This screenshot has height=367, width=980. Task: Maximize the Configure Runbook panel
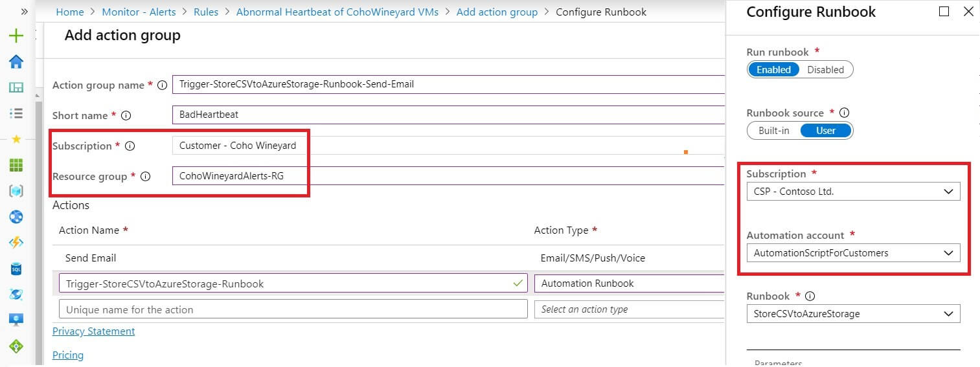point(944,12)
